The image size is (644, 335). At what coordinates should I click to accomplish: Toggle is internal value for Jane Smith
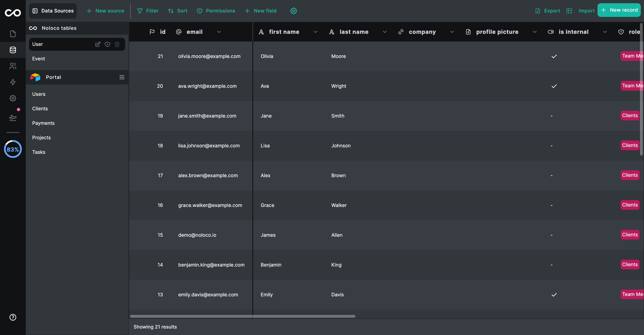pyautogui.click(x=551, y=116)
